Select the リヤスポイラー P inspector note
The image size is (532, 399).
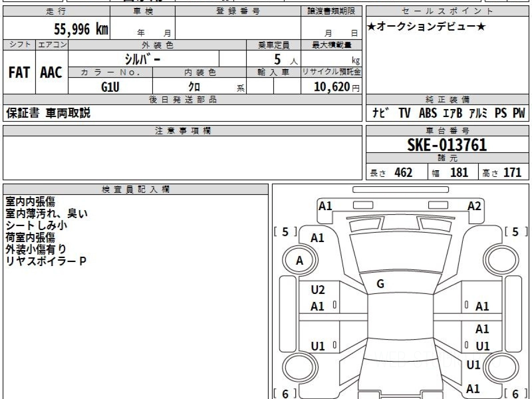point(46,261)
